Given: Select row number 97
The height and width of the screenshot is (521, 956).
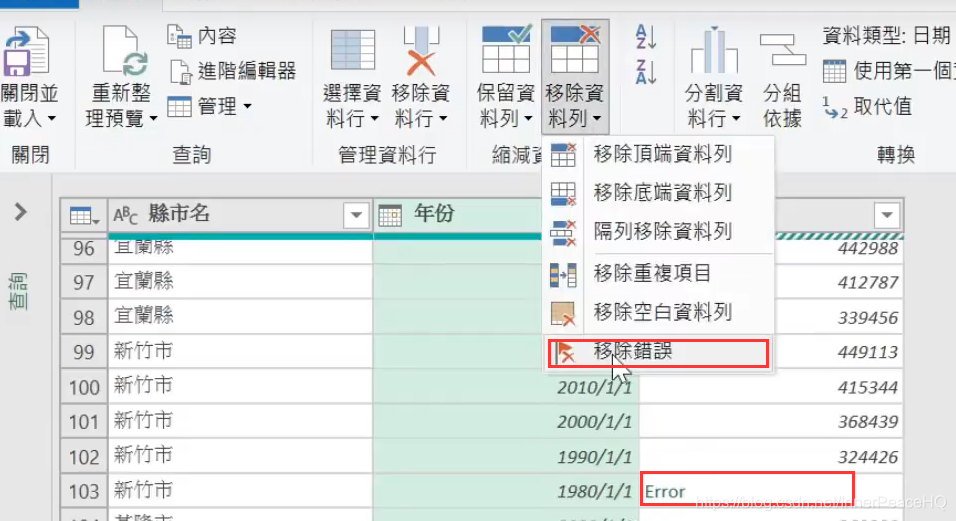Looking at the screenshot, I should click(84, 283).
